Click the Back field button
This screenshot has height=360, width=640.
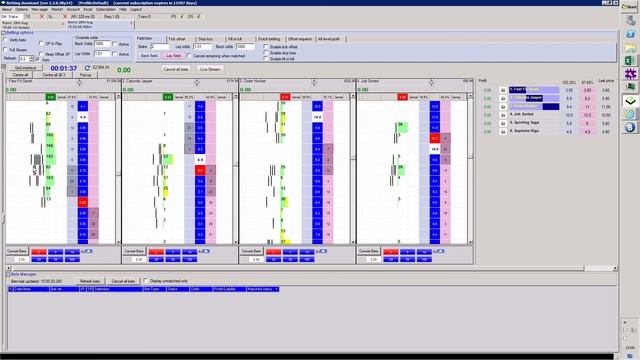(x=149, y=56)
